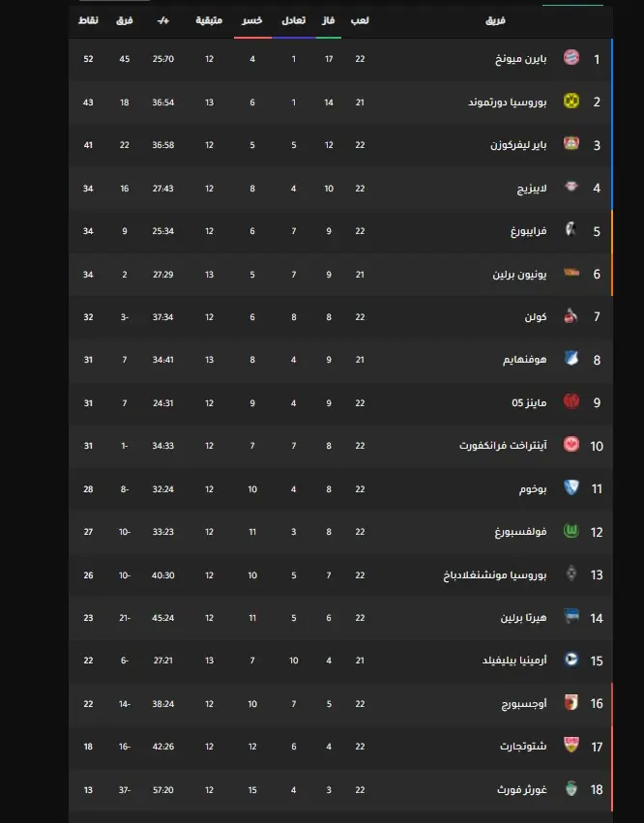Click the Mainz 05 red logo
This screenshot has width=644, height=823.
(571, 401)
